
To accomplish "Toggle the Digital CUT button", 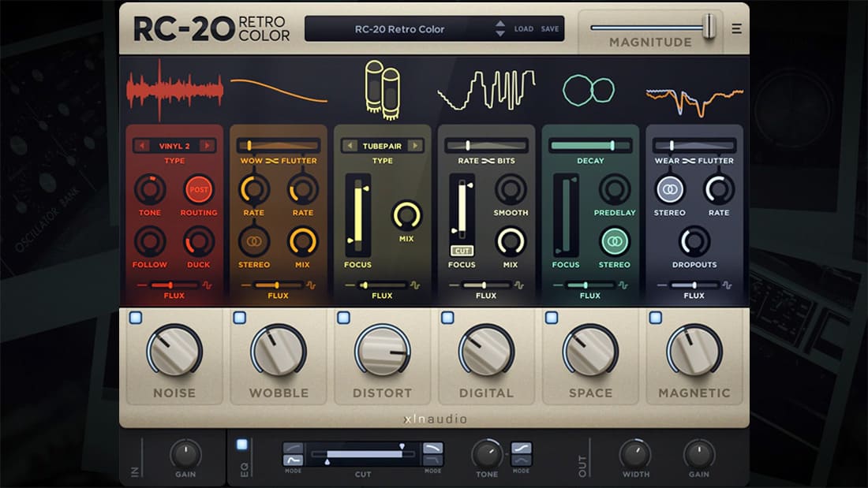I will tap(462, 251).
